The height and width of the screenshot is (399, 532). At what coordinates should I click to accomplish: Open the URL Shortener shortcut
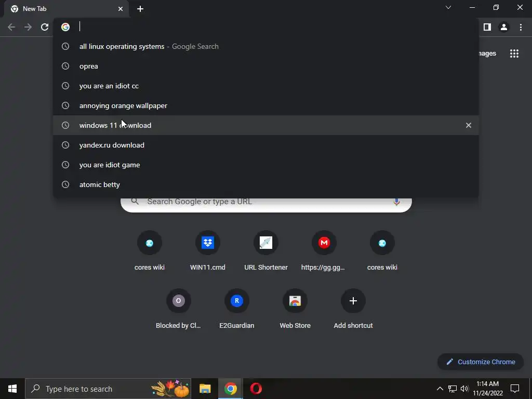click(266, 251)
